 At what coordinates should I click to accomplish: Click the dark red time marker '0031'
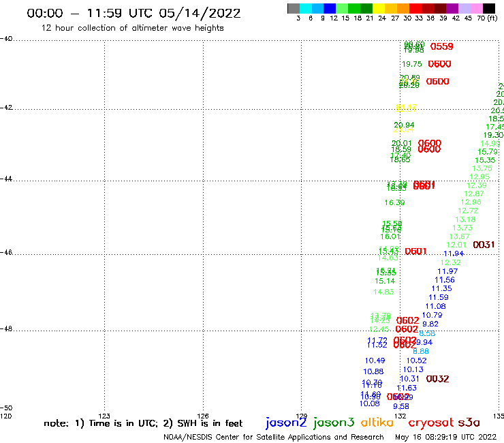[x=484, y=245]
